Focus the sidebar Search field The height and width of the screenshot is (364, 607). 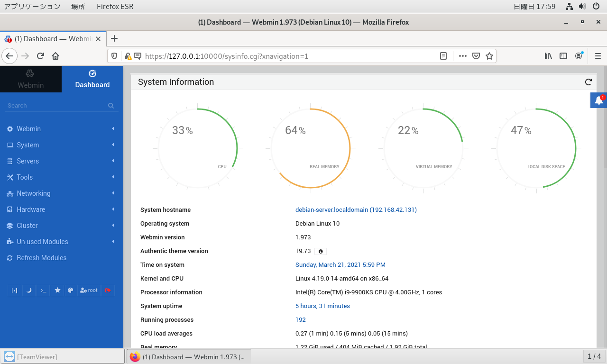(57, 106)
